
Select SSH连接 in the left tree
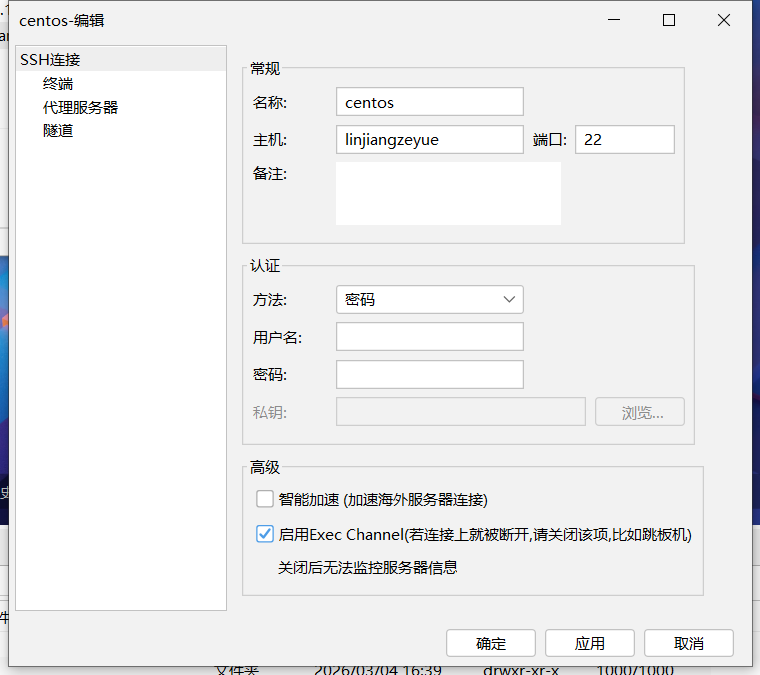point(121,60)
